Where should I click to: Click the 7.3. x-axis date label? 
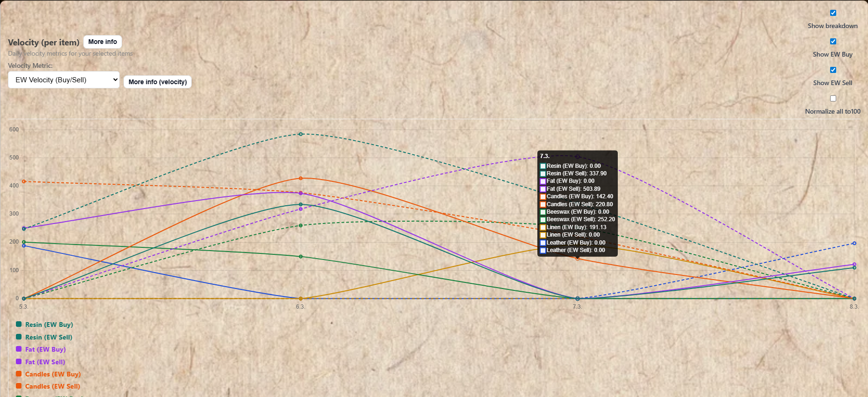(x=578, y=307)
